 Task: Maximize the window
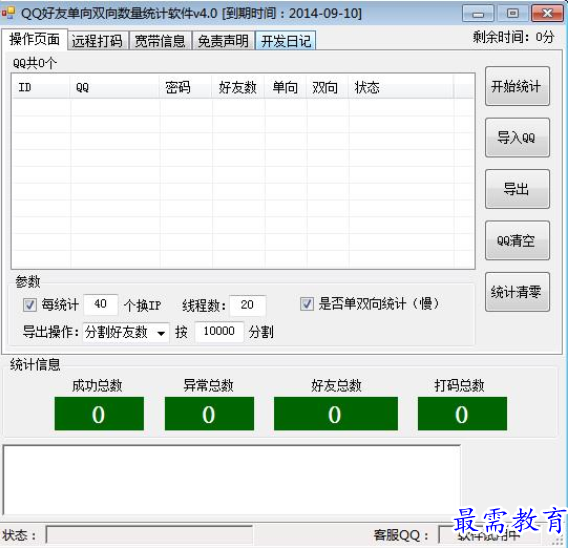[513, 14]
